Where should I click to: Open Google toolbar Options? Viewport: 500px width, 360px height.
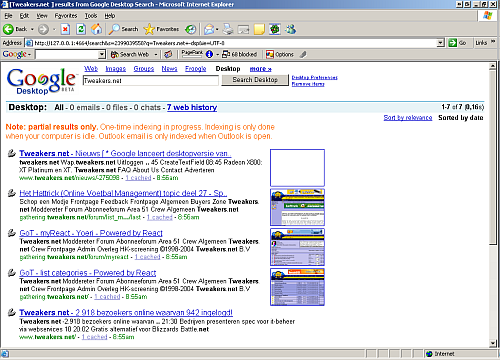280,54
